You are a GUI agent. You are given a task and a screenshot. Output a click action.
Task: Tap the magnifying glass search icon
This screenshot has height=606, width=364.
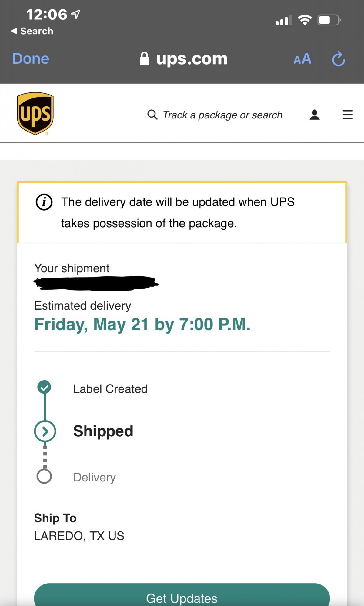152,115
